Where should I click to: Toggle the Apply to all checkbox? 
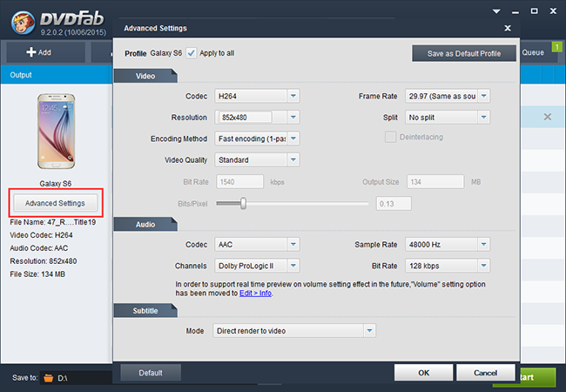192,53
